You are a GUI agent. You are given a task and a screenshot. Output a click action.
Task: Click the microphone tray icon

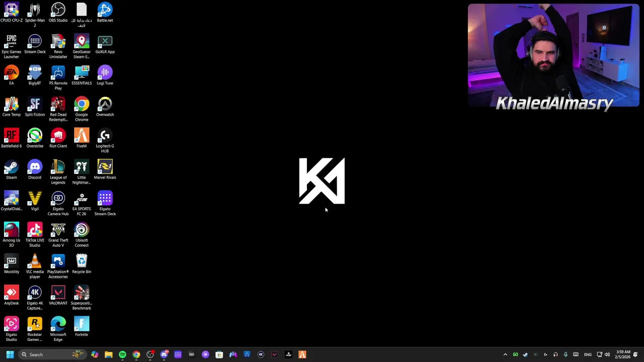(566, 354)
